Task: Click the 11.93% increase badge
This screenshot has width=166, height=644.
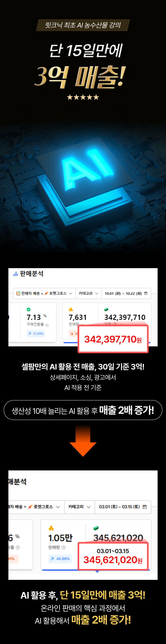Action: [36, 333]
